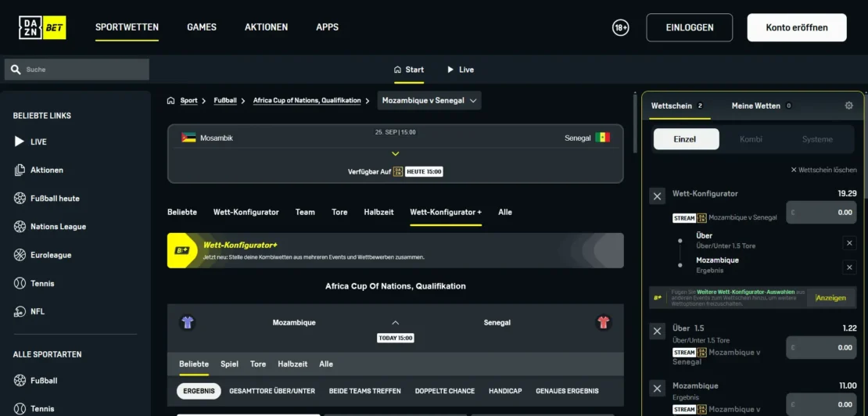Viewport: 868px width, 416px height.
Task: Select the Kombi bet type
Action: (x=751, y=139)
